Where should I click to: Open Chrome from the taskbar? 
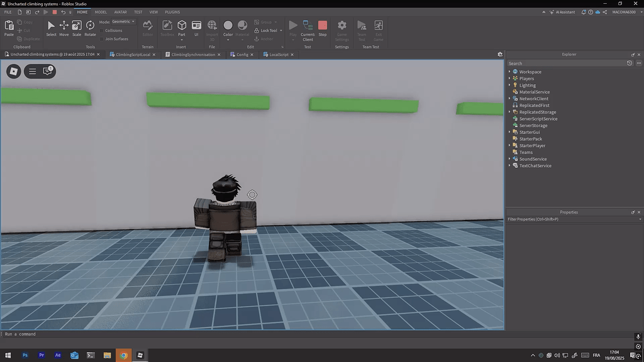[124, 355]
